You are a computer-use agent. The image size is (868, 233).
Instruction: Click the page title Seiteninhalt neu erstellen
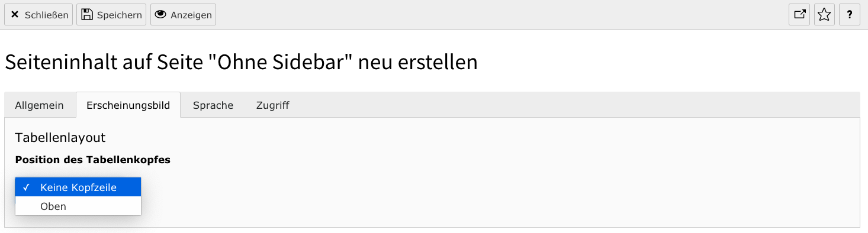pos(241,62)
